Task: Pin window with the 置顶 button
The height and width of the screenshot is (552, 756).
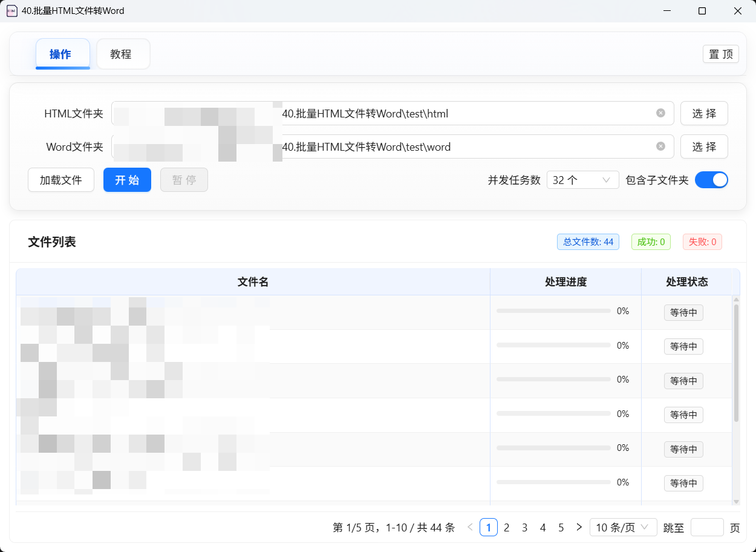Action: 720,54
